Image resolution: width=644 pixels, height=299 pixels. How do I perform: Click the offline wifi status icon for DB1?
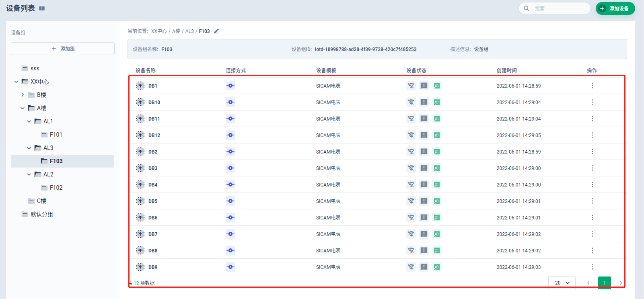411,86
